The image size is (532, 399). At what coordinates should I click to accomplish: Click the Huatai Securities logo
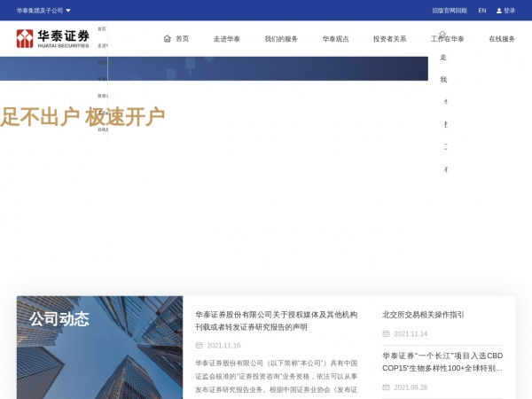tap(53, 38)
